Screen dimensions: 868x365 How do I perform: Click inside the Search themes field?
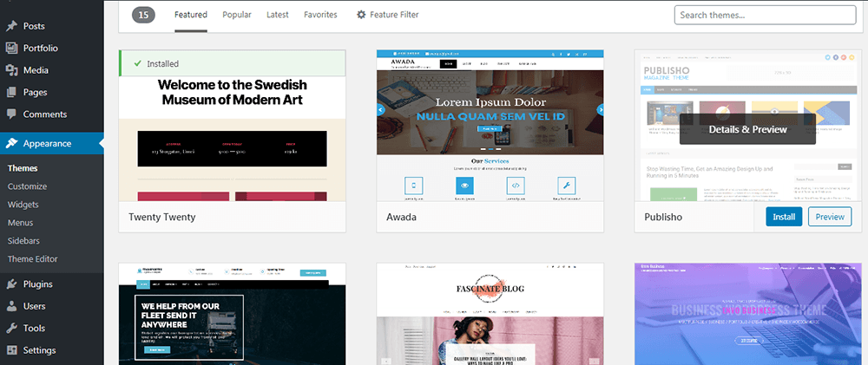tap(765, 15)
